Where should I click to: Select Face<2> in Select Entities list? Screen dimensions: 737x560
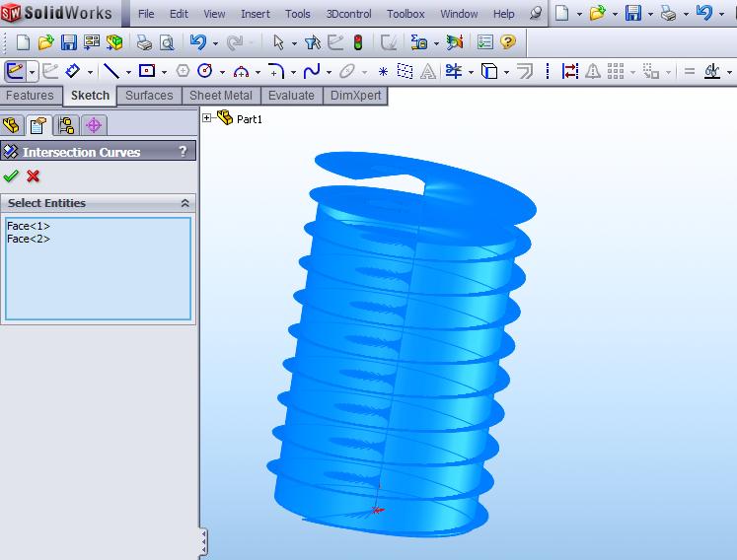pos(29,239)
